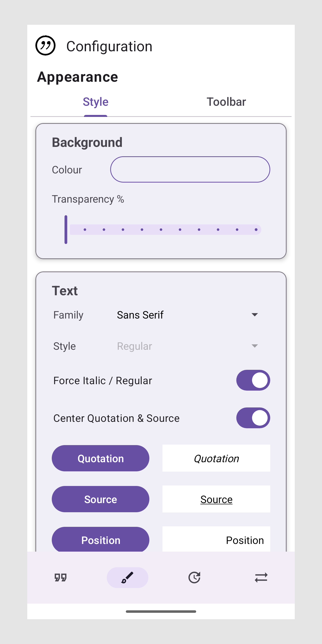
Task: Expand the Family dropdown arrow
Action: pos(254,315)
